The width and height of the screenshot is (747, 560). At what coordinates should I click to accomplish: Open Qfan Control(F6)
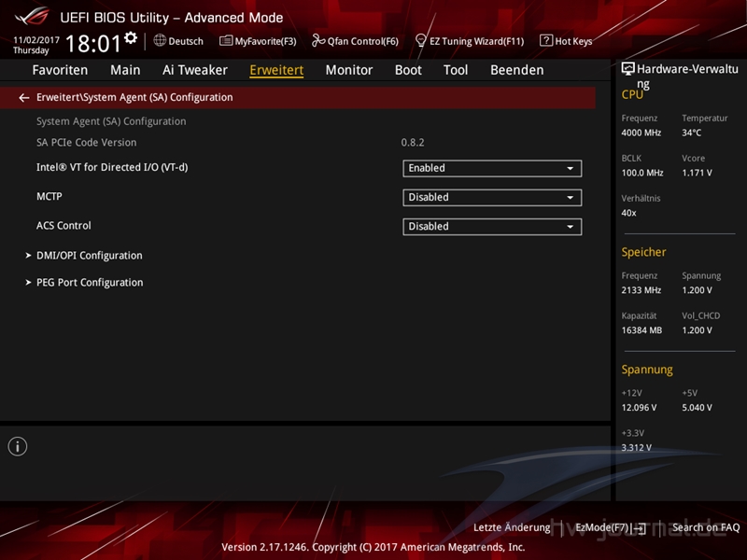(355, 41)
